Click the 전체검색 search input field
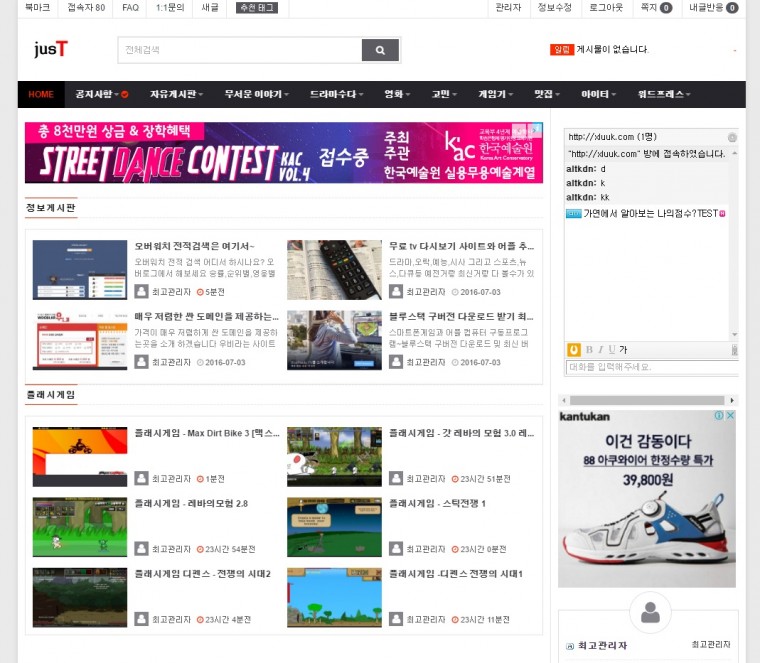The image size is (760, 663). pyautogui.click(x=238, y=50)
